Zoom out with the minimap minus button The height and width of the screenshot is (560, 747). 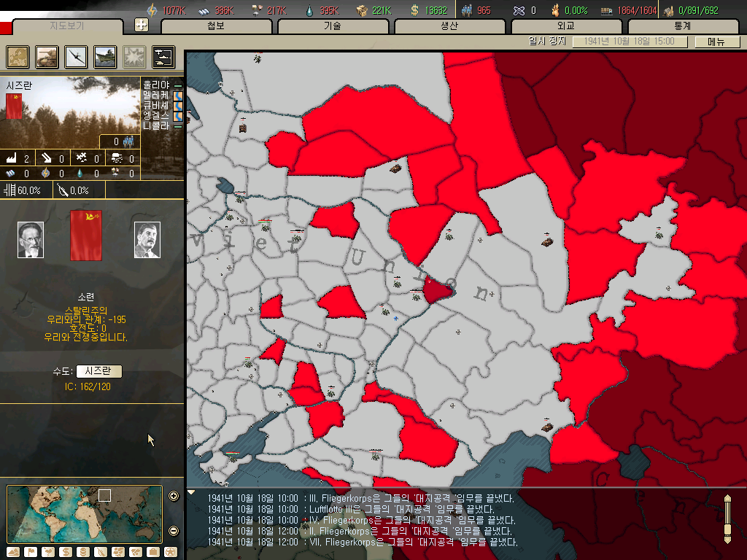tap(174, 531)
